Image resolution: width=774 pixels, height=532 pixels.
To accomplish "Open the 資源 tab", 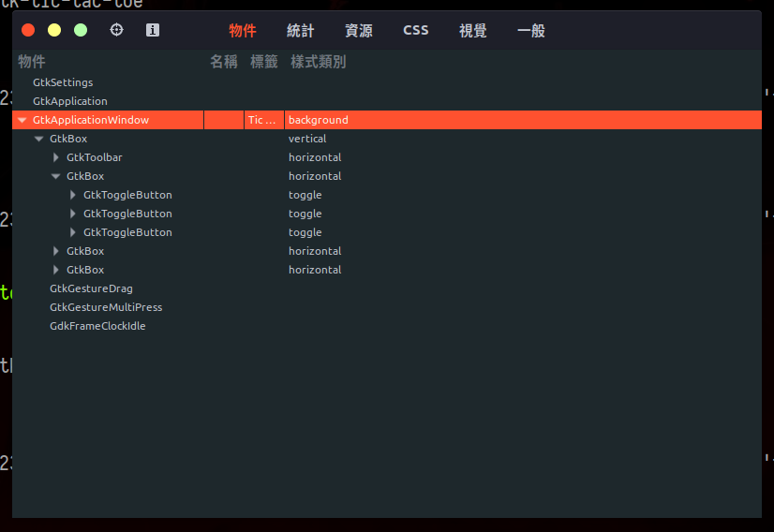I will 358,31.
